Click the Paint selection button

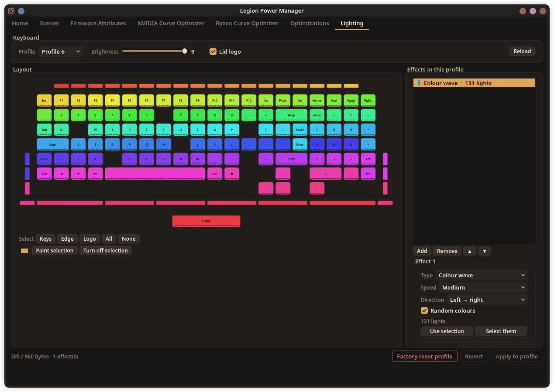pyautogui.click(x=55, y=251)
